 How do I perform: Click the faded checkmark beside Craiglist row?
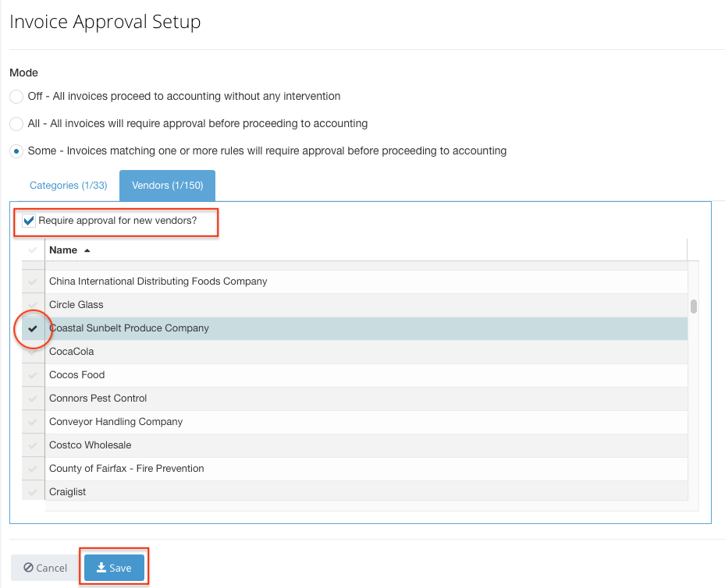tap(32, 491)
